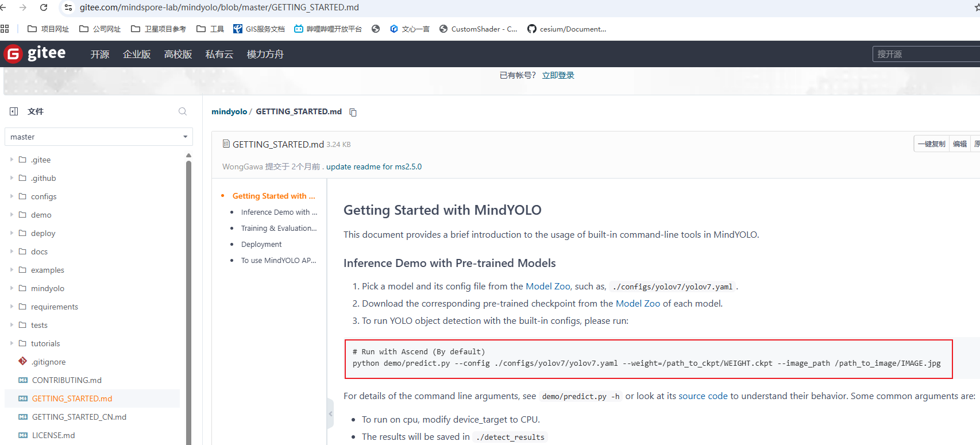
Task: Jump to Deployment outline entry
Action: click(261, 244)
